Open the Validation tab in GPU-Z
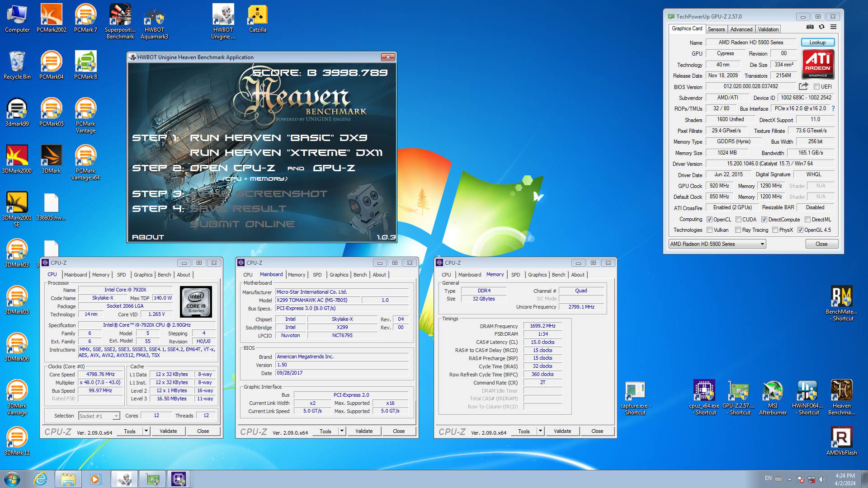This screenshot has width=868, height=488. pyautogui.click(x=768, y=29)
